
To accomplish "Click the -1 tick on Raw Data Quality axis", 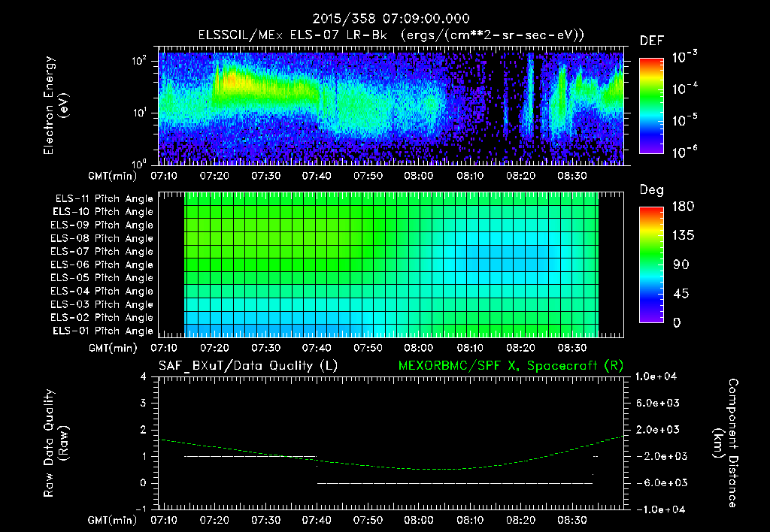I will pyautogui.click(x=141, y=509).
